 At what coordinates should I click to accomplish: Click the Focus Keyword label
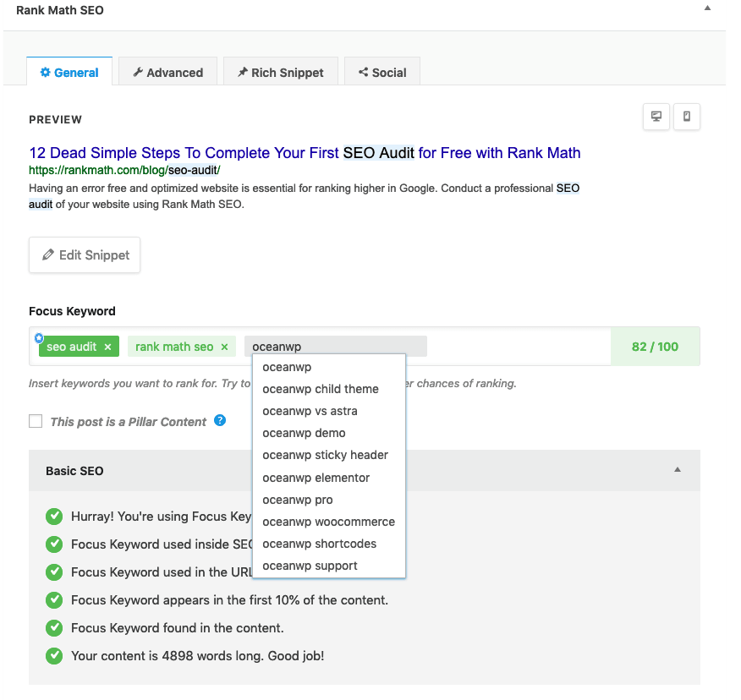click(x=72, y=311)
